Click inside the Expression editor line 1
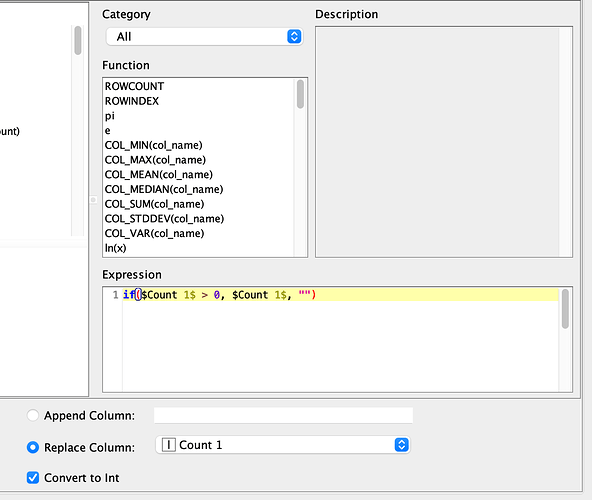The image size is (592, 500). tap(340, 295)
